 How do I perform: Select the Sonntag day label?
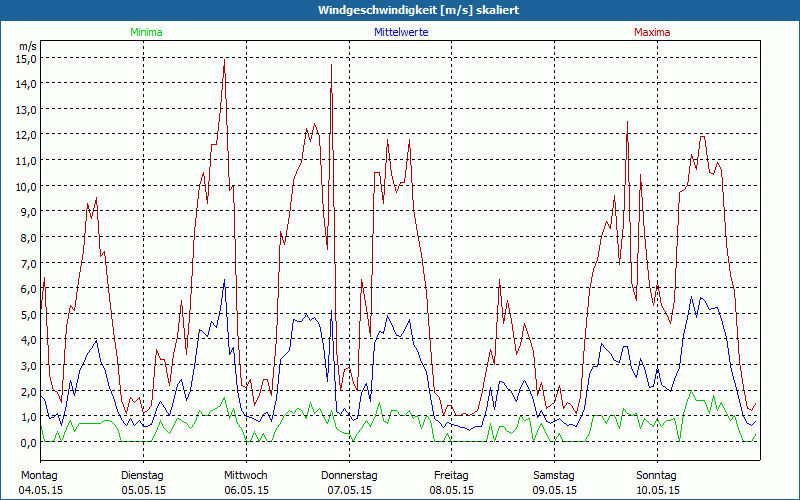coord(656,475)
